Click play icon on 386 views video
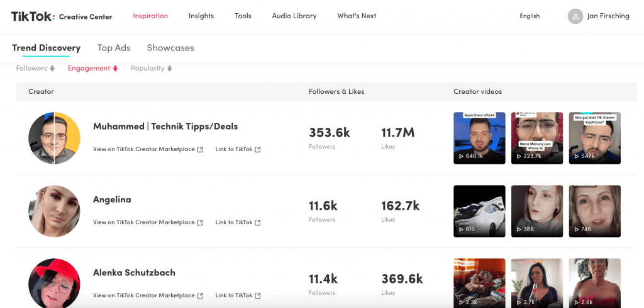This screenshot has height=308, width=644. [x=519, y=229]
